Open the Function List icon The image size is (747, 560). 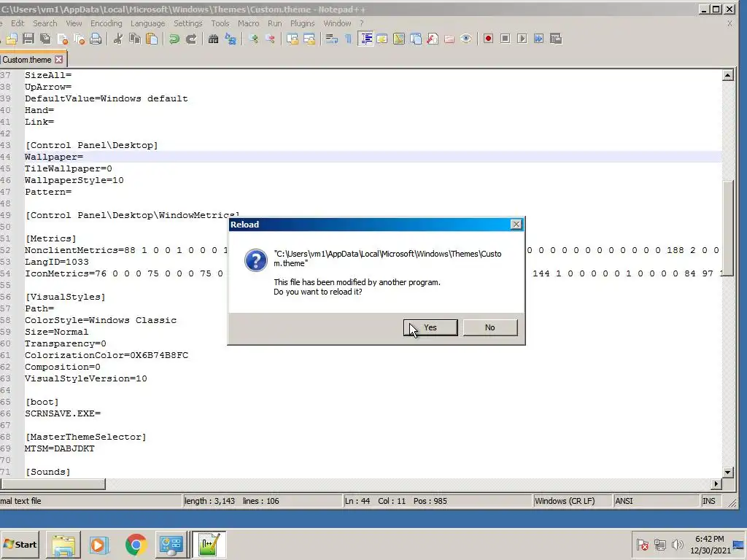coord(433,39)
